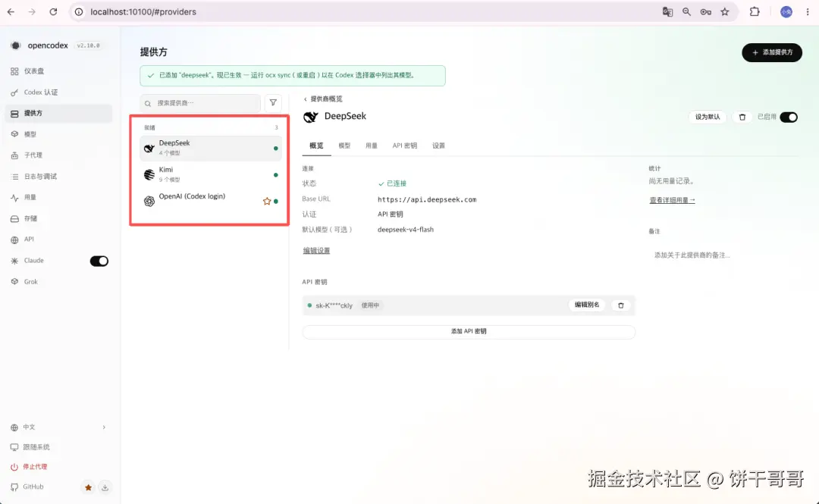Switch to the API 密钥 tab

coord(405,146)
